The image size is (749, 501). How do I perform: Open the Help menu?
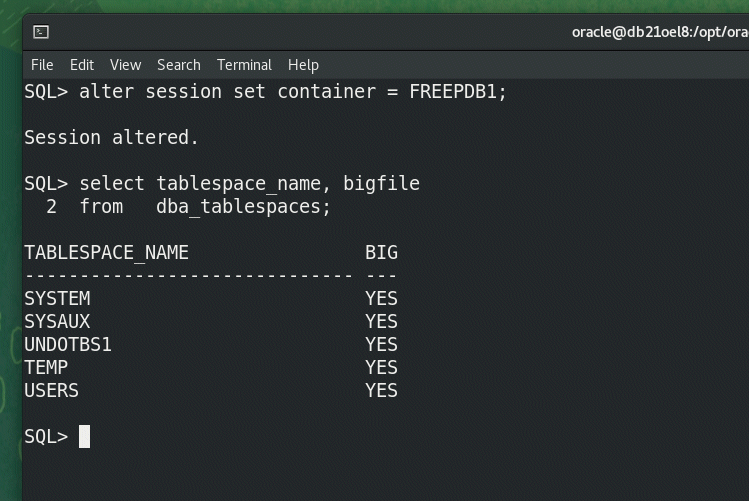(x=303, y=65)
